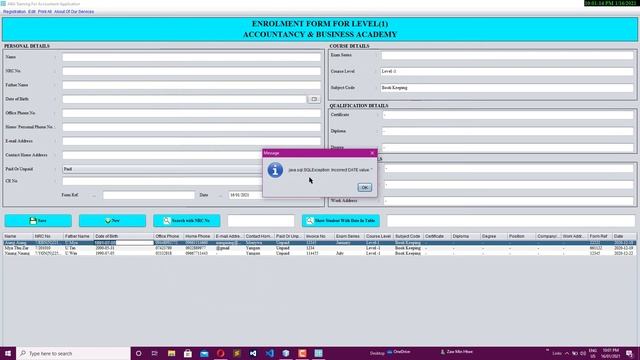Click the Search with NRC No button

[x=187, y=220]
